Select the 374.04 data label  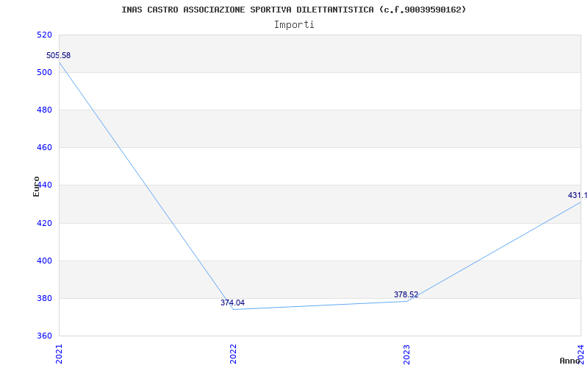coord(232,302)
